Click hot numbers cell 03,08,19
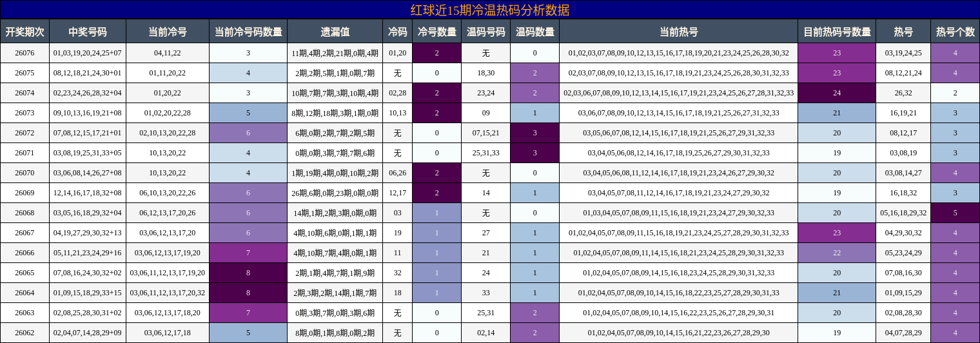The image size is (980, 343). (x=903, y=153)
